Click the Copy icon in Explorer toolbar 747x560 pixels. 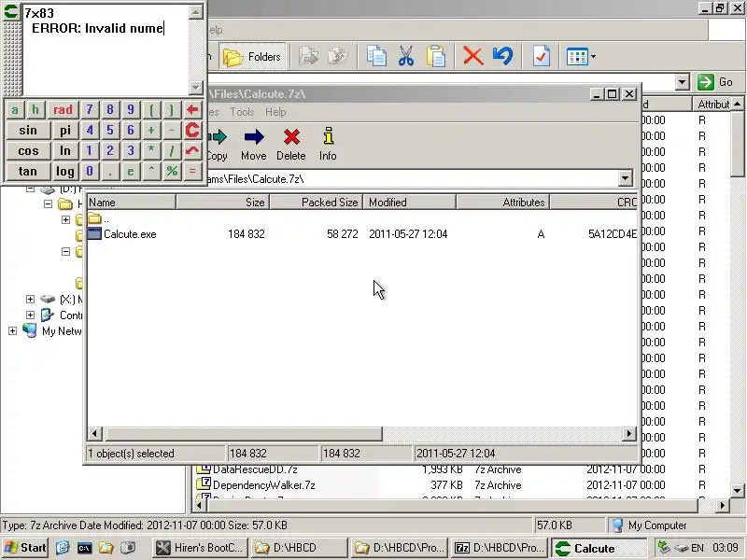tap(376, 56)
